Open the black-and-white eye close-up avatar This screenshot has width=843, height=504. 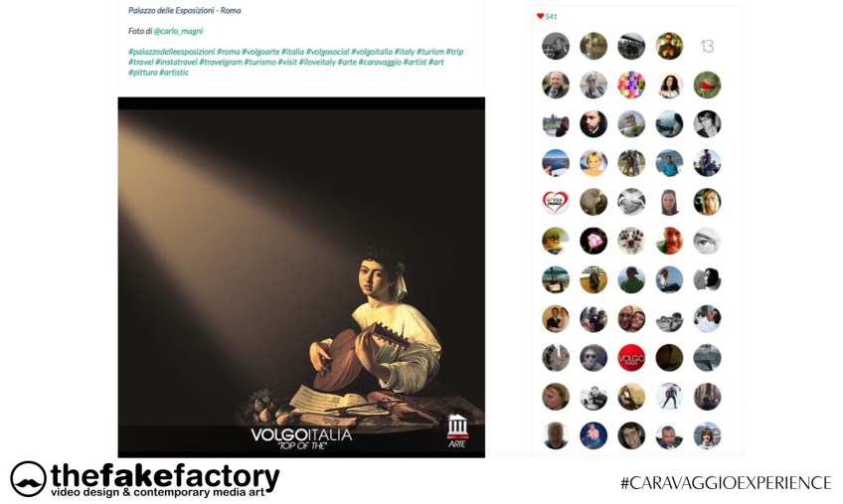[707, 241]
